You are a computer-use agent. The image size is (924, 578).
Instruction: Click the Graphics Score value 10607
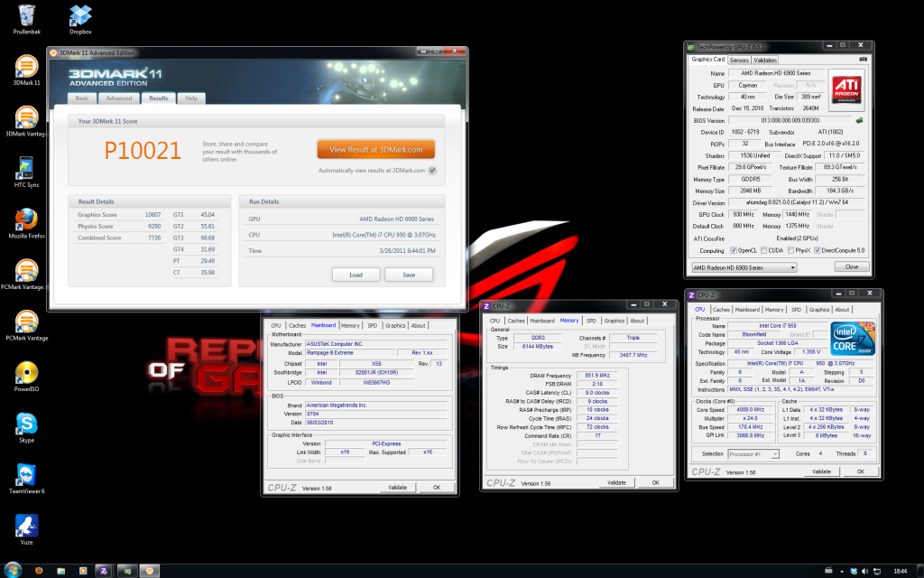pyautogui.click(x=152, y=215)
